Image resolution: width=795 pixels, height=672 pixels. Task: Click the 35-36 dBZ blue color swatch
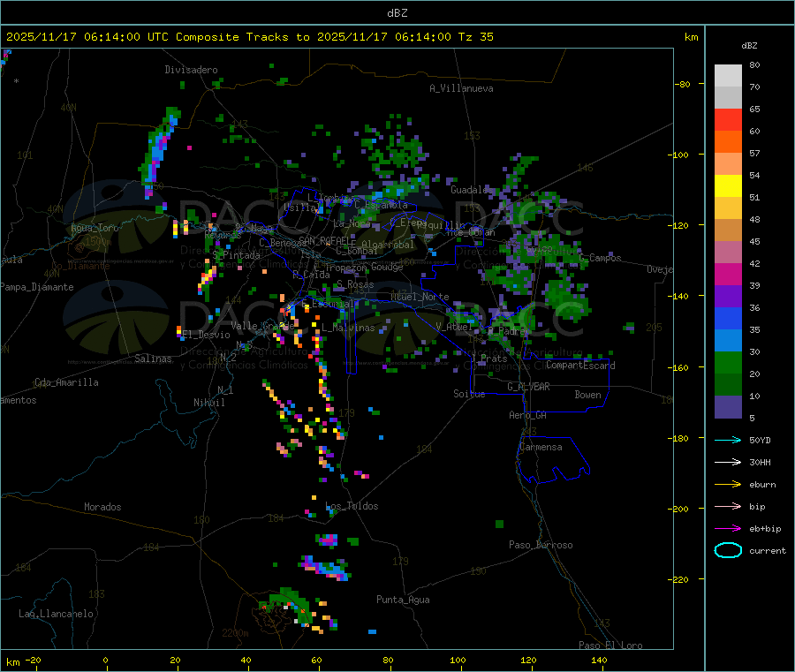(x=728, y=318)
